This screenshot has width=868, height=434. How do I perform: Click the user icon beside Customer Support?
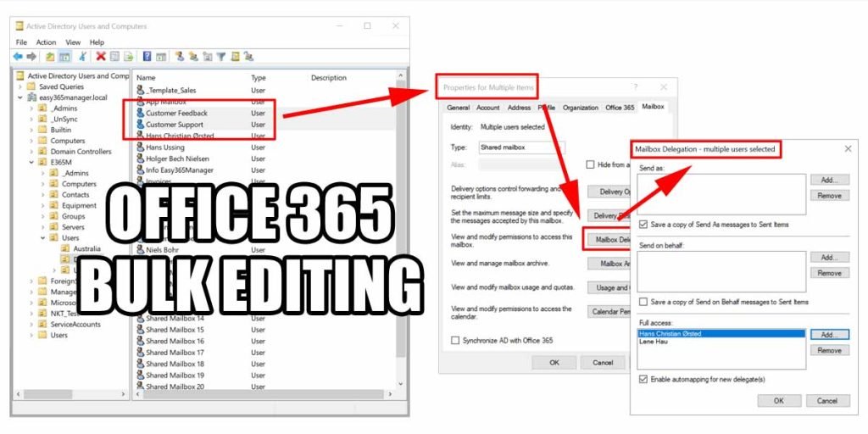pyautogui.click(x=140, y=125)
